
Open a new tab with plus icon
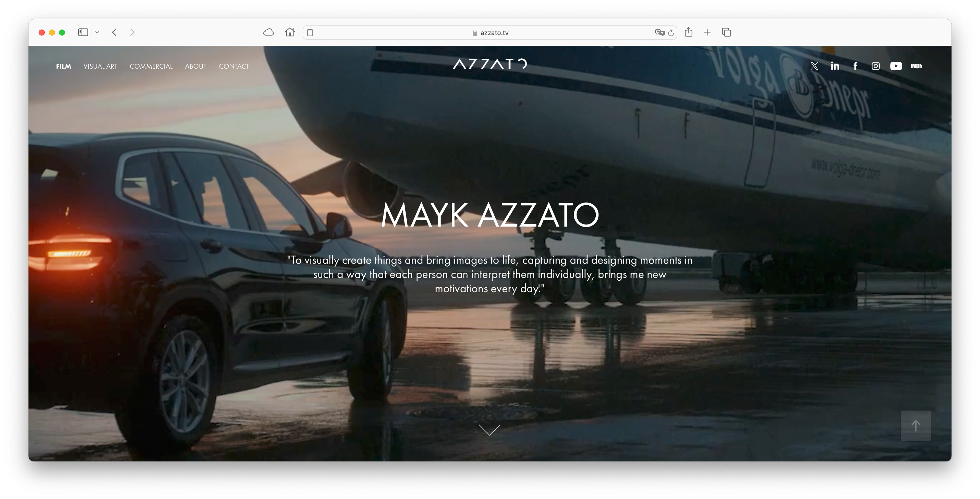coord(707,32)
